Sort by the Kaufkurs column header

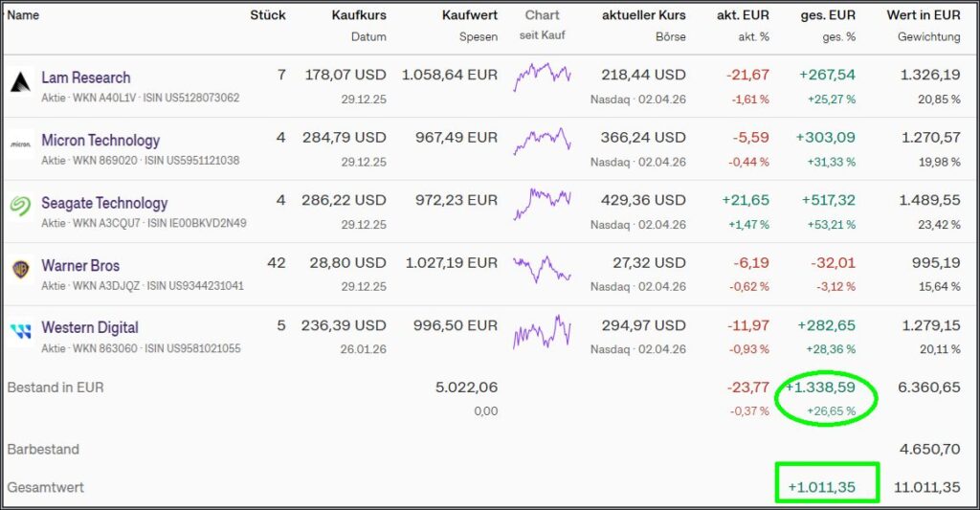[x=359, y=15]
